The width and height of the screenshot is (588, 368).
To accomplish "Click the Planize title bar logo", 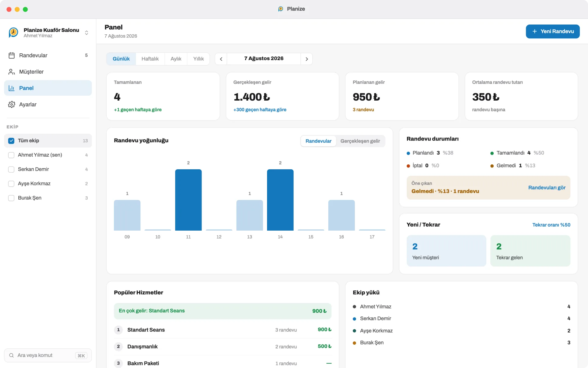I will point(281,9).
